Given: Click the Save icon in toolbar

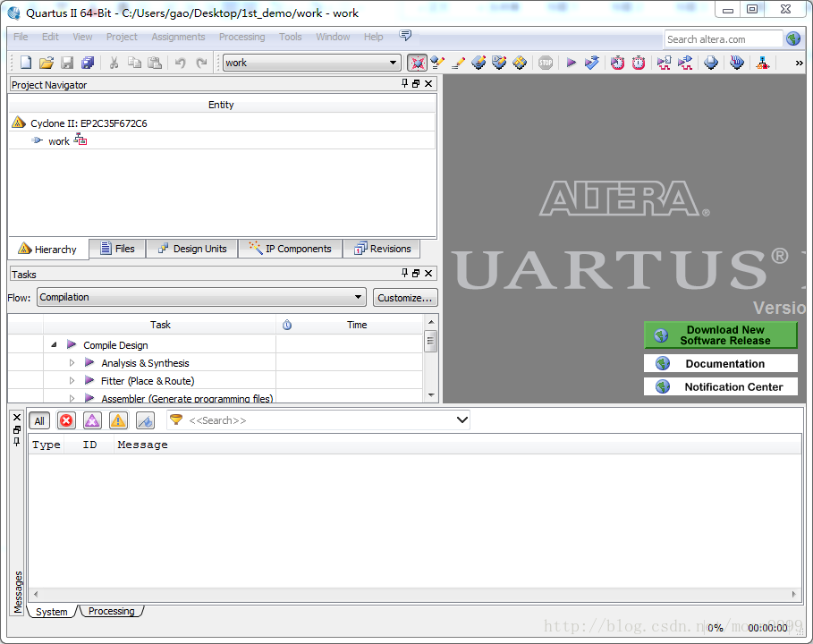Looking at the screenshot, I should (x=67, y=63).
